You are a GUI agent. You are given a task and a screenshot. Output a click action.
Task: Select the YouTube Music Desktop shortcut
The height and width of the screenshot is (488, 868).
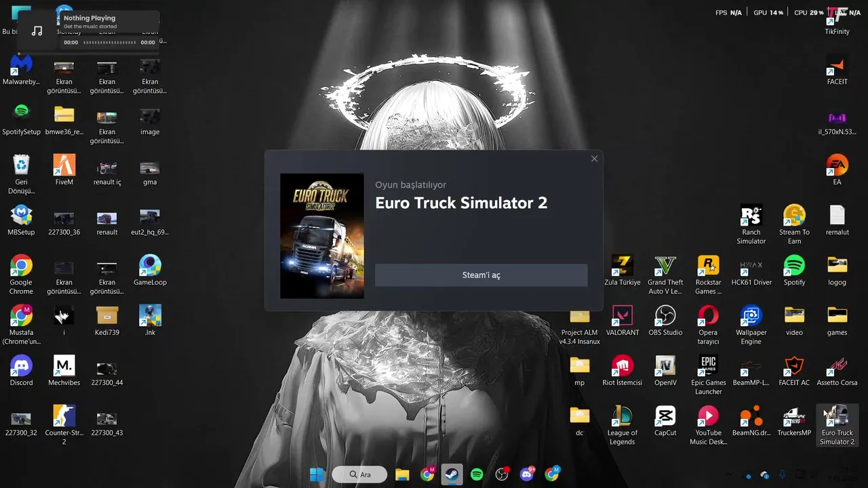click(x=708, y=426)
